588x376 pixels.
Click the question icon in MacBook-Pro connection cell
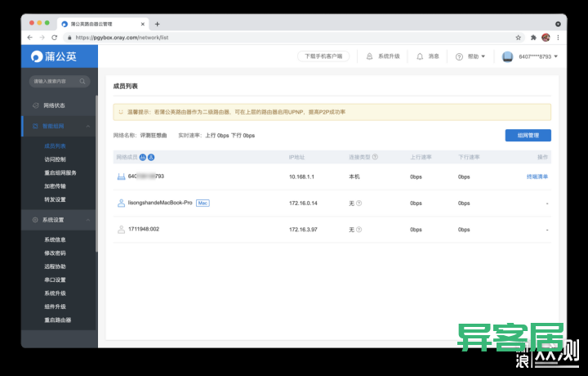[x=359, y=203]
